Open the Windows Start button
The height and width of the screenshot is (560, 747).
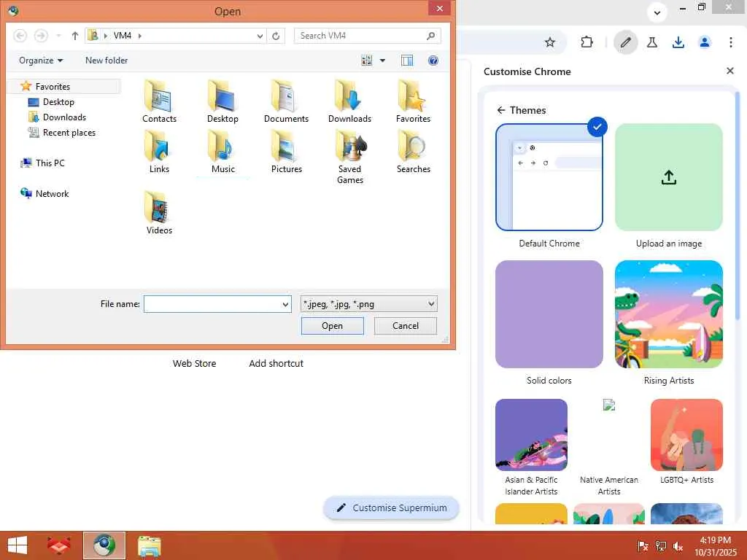click(18, 545)
